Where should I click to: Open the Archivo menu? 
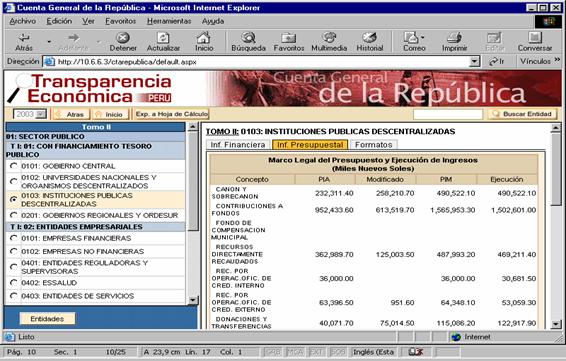[23, 21]
